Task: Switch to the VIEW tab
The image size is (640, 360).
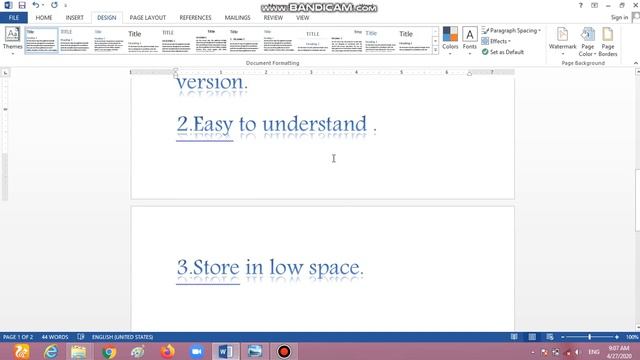Action: click(302, 18)
